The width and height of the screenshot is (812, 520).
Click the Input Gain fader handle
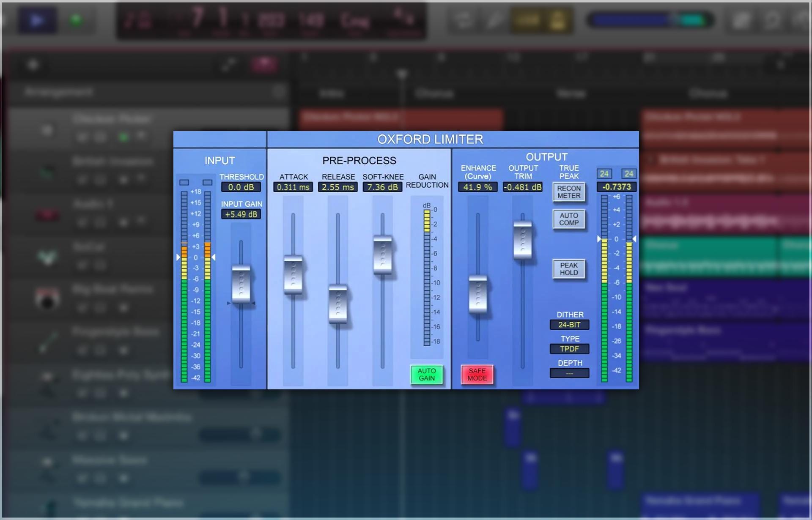click(x=241, y=284)
